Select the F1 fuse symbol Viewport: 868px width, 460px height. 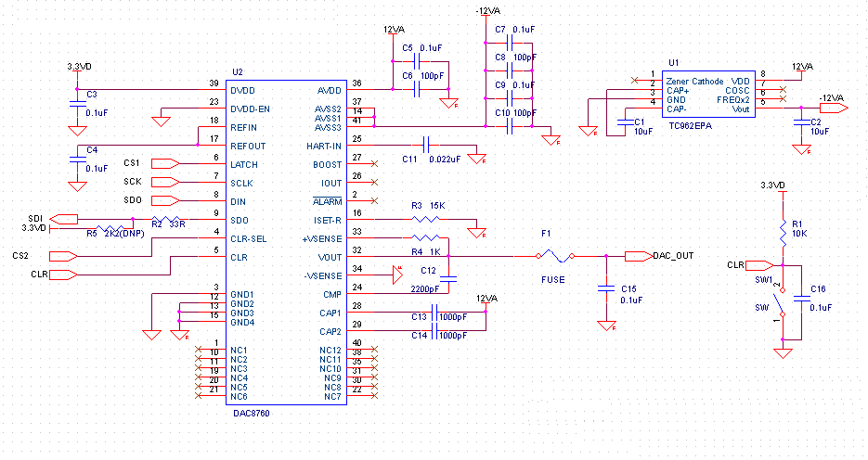[554, 256]
